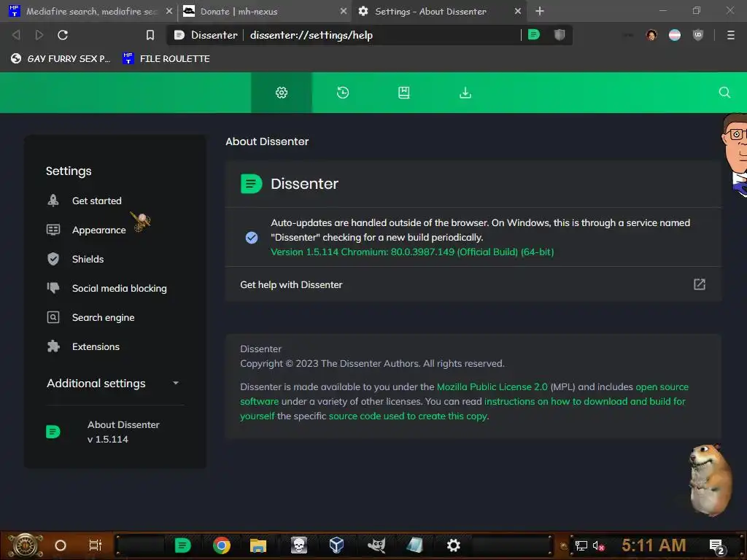Screen dimensions: 747x560
Task: Open the source code used to create link
Action: pos(408,416)
